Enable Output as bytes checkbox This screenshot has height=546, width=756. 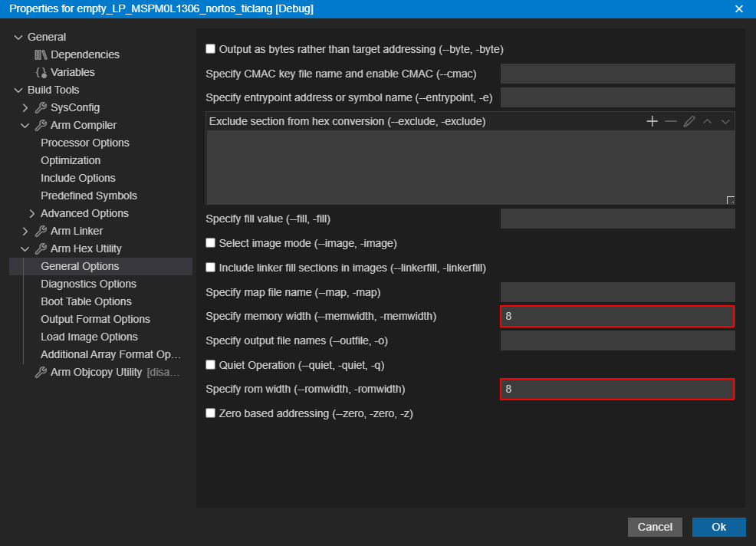211,49
